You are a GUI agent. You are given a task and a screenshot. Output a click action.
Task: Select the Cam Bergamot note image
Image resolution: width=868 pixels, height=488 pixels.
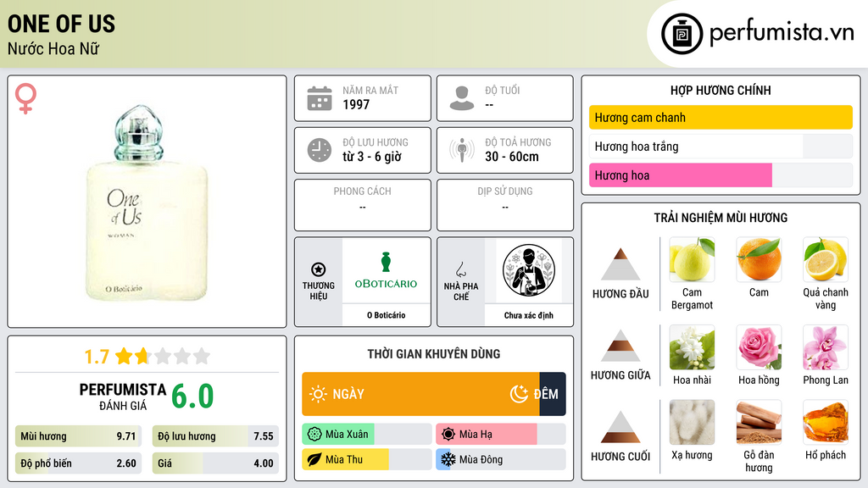pyautogui.click(x=692, y=259)
